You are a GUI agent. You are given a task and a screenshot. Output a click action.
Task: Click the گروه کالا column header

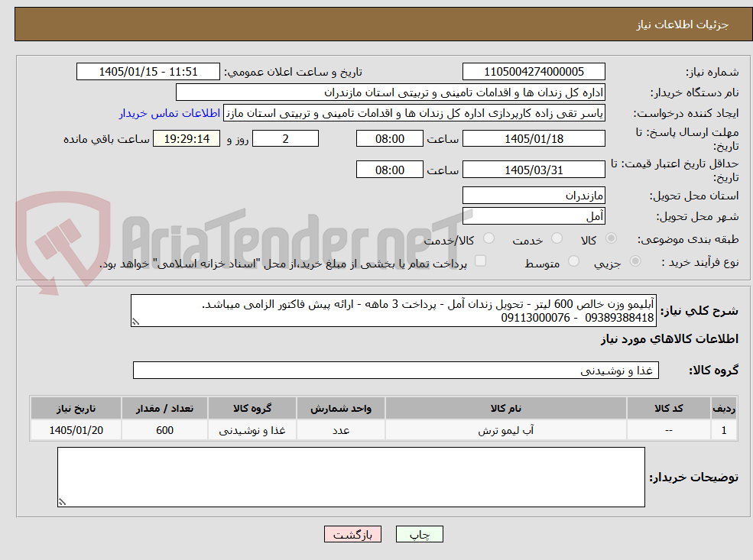pos(252,409)
